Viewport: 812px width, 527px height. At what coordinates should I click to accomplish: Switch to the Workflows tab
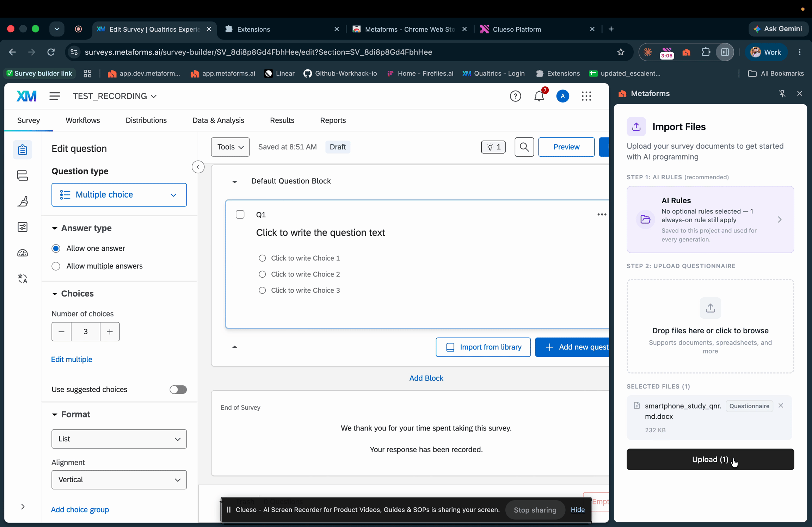click(x=83, y=120)
